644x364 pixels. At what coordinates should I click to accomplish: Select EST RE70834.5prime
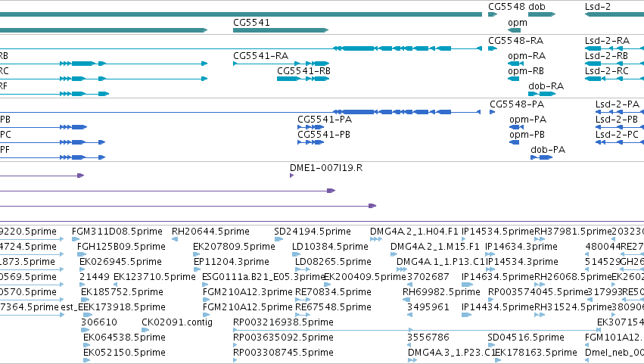(333, 293)
